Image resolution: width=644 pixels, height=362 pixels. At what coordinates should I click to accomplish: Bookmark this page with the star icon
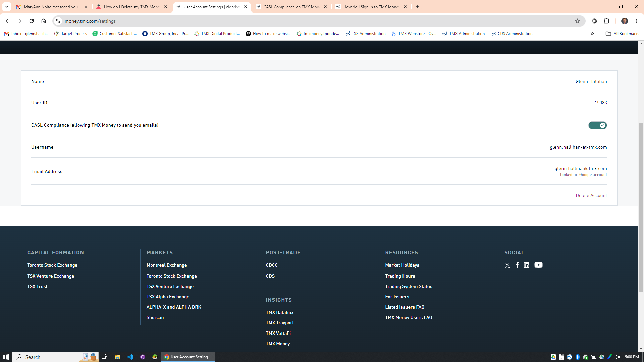(578, 21)
